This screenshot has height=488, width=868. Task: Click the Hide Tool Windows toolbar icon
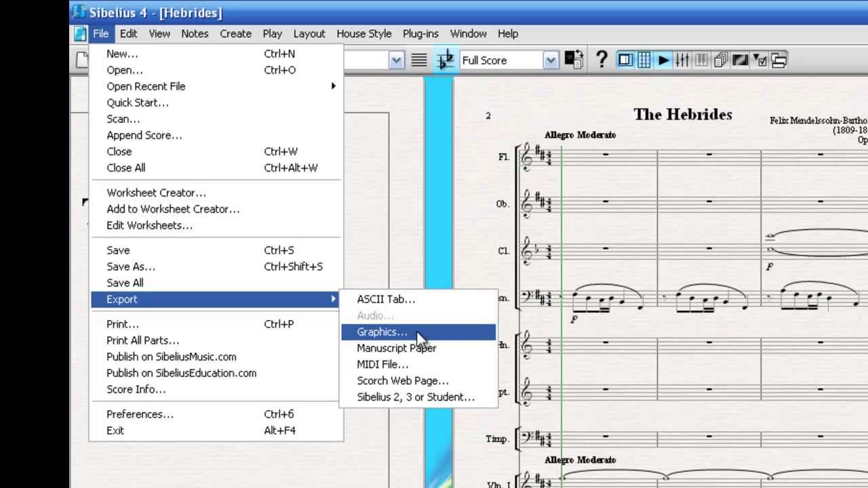coord(778,60)
